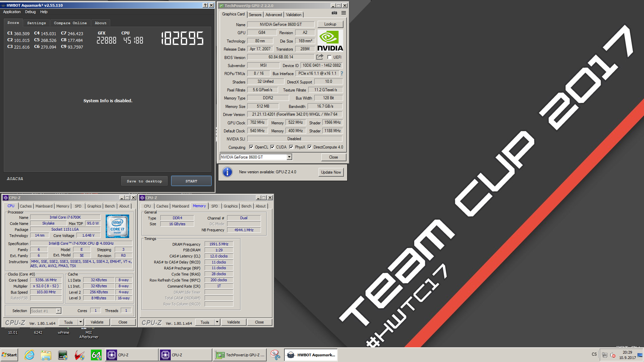
Task: Click Update Now for GPU-Z 2.4.0
Action: [331, 172]
